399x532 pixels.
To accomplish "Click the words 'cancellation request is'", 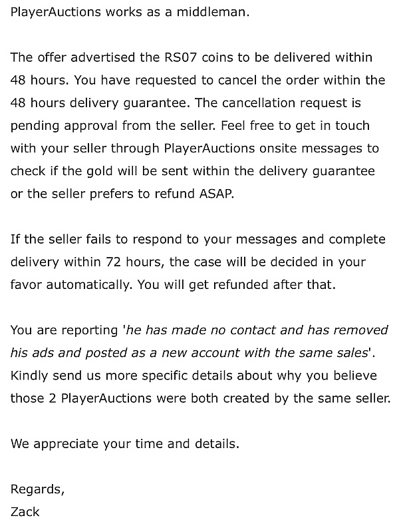I will [x=291, y=103].
